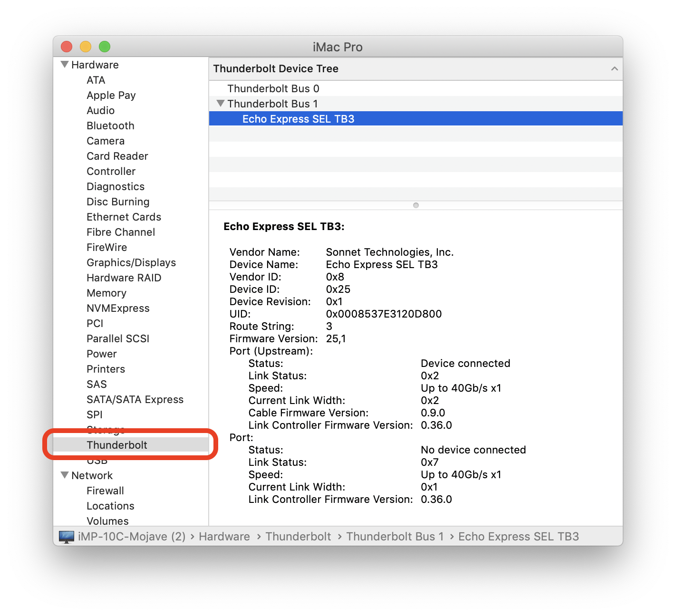Click the Thunderbolt Device Tree column header
The height and width of the screenshot is (616, 676).
point(416,69)
